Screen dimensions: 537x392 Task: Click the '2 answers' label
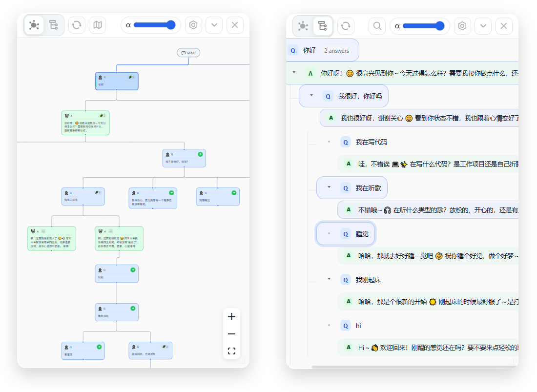336,51
